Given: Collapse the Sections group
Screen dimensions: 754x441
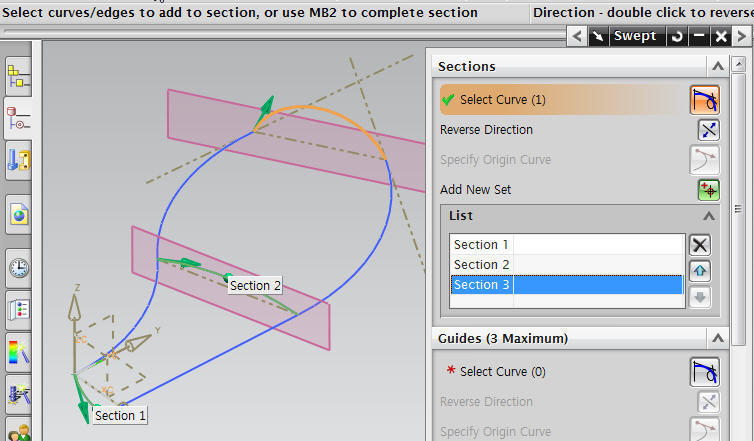Looking at the screenshot, I should [x=716, y=66].
